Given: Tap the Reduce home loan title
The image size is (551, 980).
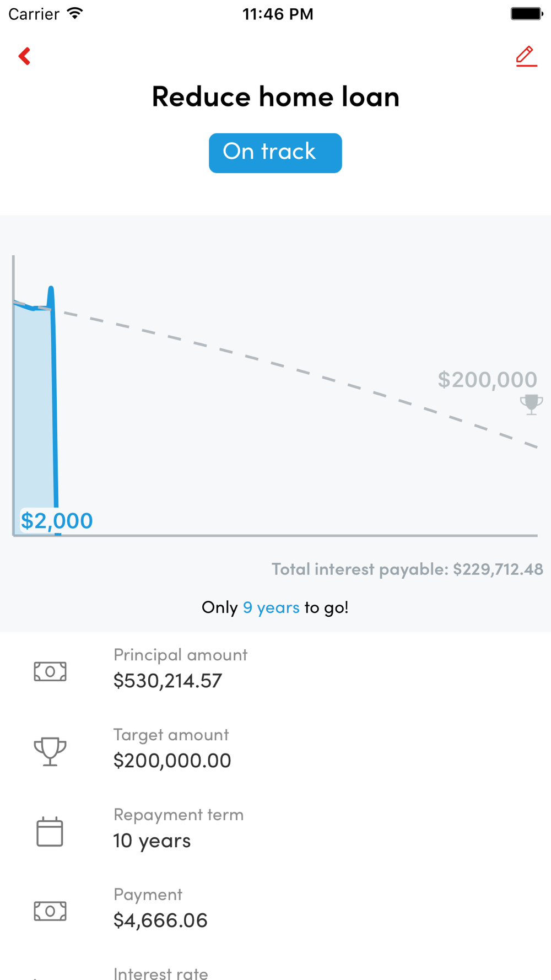Looking at the screenshot, I should point(275,96).
